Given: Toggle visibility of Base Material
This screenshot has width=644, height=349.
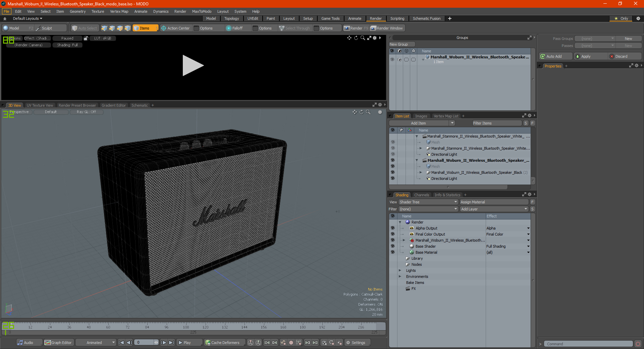Looking at the screenshot, I should 392,252.
